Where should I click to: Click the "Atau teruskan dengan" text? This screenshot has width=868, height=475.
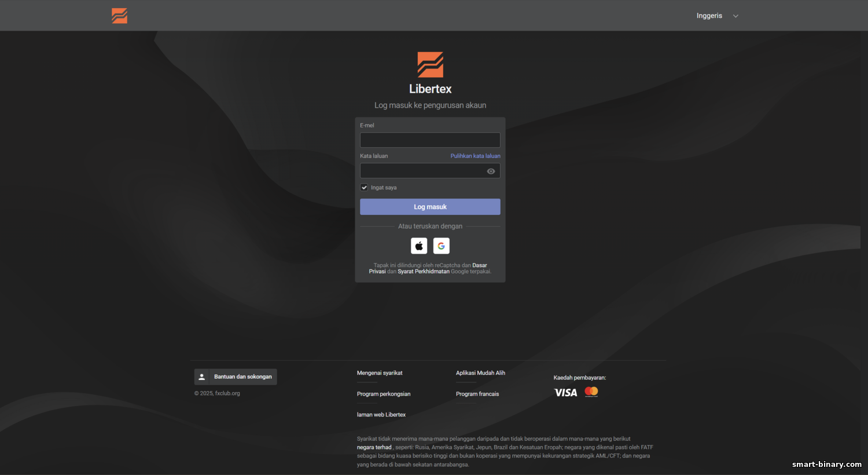430,226
